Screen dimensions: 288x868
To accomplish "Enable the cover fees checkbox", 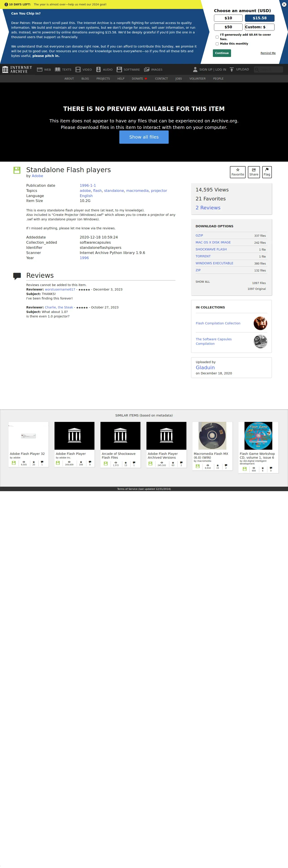I will [x=217, y=37].
